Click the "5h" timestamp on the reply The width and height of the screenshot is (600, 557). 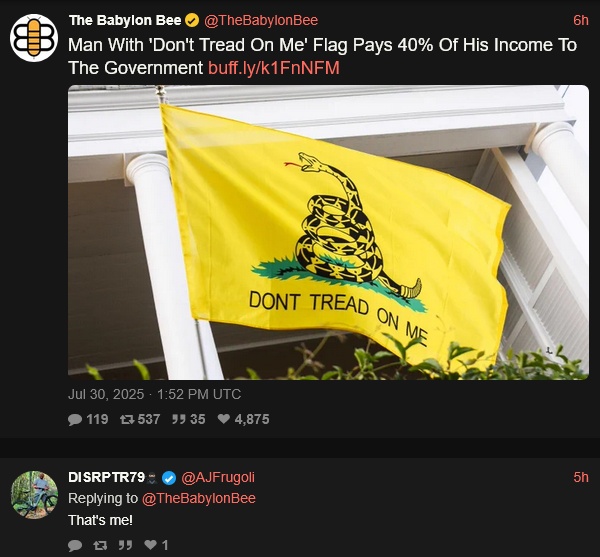pyautogui.click(x=581, y=477)
